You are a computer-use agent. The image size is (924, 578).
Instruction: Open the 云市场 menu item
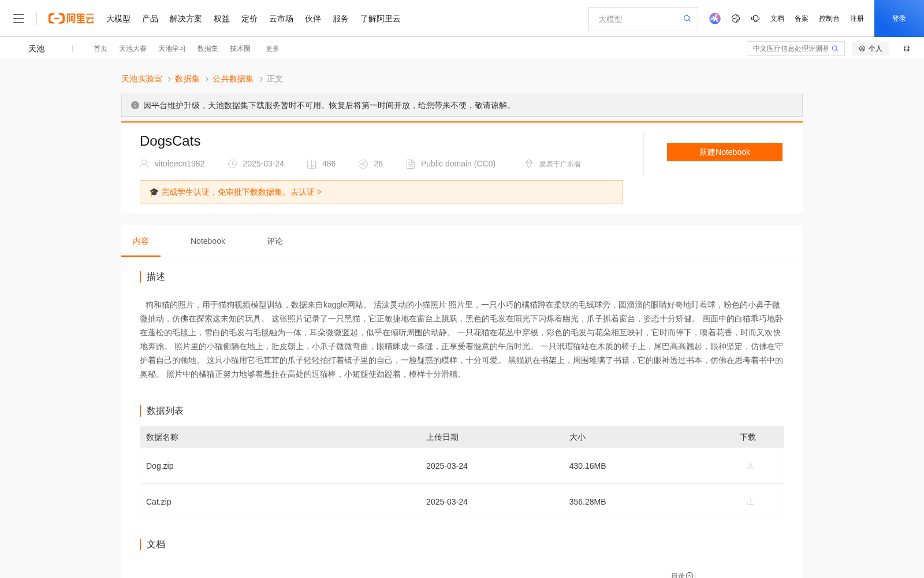281,18
